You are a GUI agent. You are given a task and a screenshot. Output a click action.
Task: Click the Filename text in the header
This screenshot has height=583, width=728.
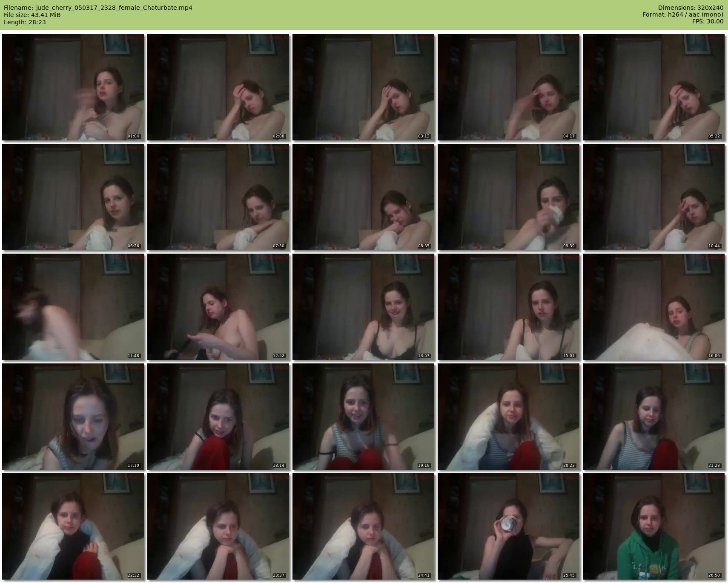(98, 8)
